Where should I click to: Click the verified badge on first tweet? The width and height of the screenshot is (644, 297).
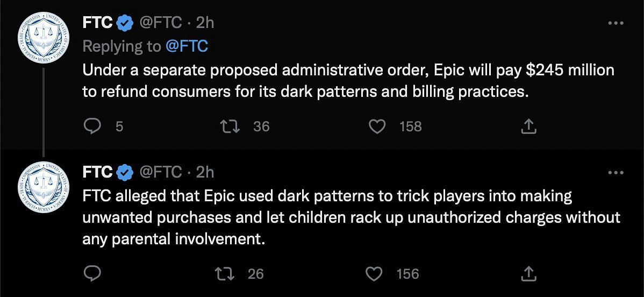tap(125, 23)
